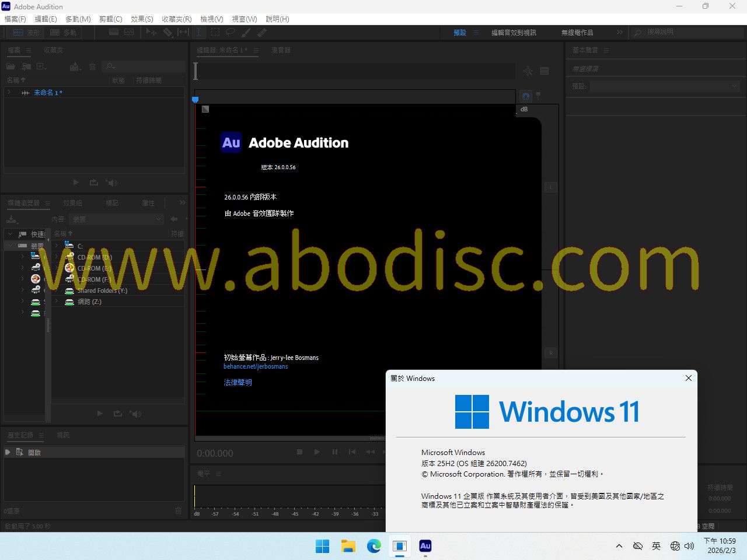This screenshot has width=747, height=560.
Task: Select the Paintbrush Selection tool
Action: pyautogui.click(x=246, y=33)
